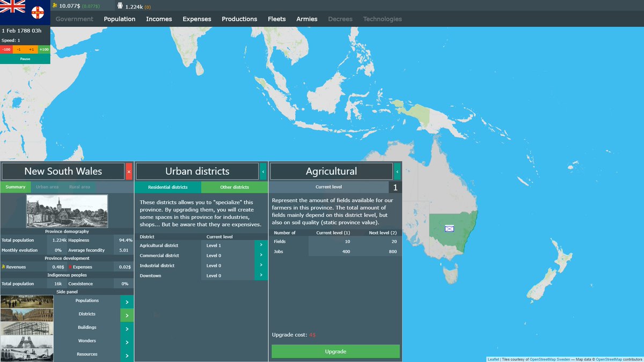Click the Resources side panel picture

click(x=27, y=355)
